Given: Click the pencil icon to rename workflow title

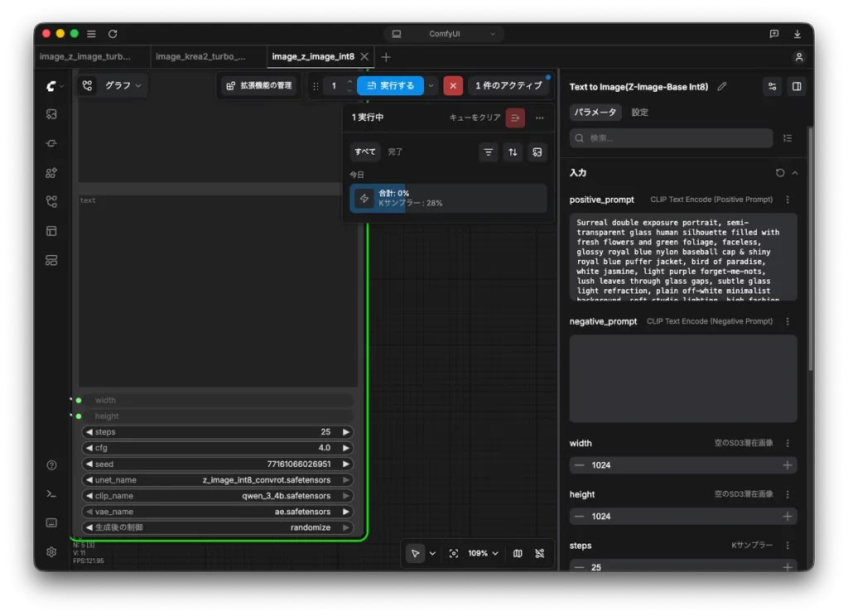Looking at the screenshot, I should pos(721,87).
